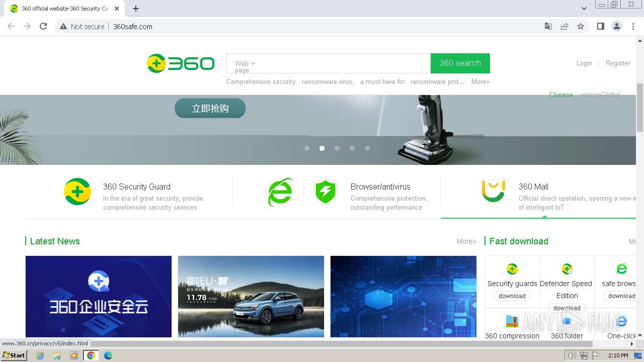This screenshot has height=362, width=644.
Task: Click Comprehensive security search suggestion
Action: click(x=261, y=81)
